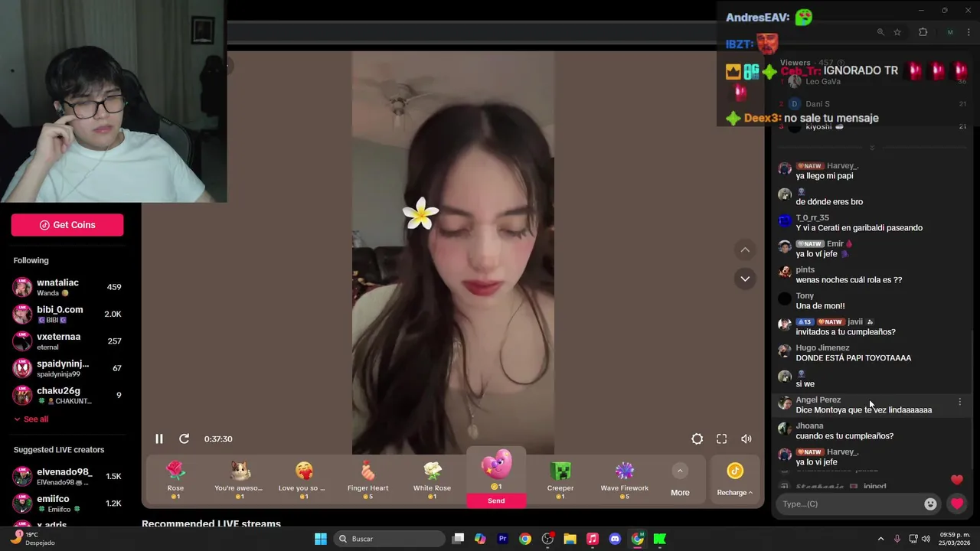
Task: Open the Recharge coins menu
Action: 735,480
